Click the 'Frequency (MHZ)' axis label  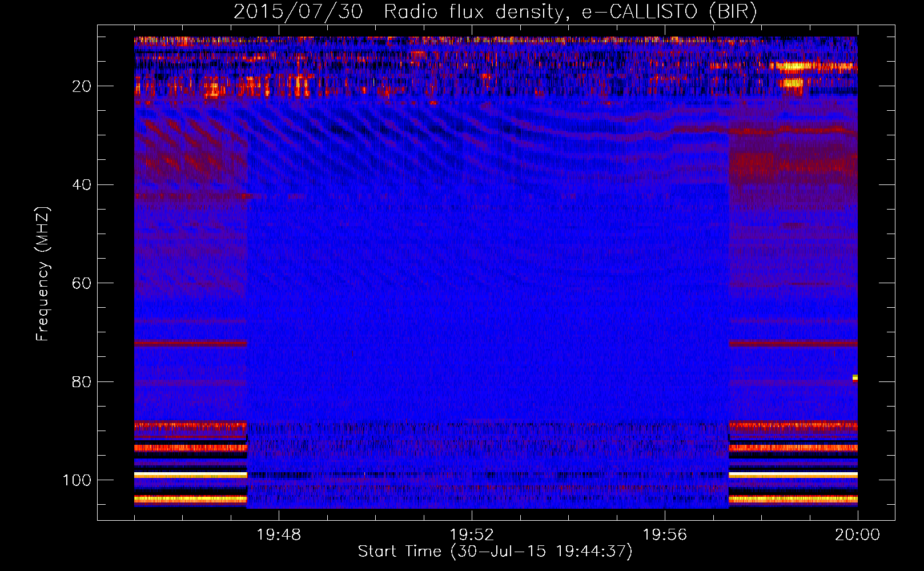(43, 274)
